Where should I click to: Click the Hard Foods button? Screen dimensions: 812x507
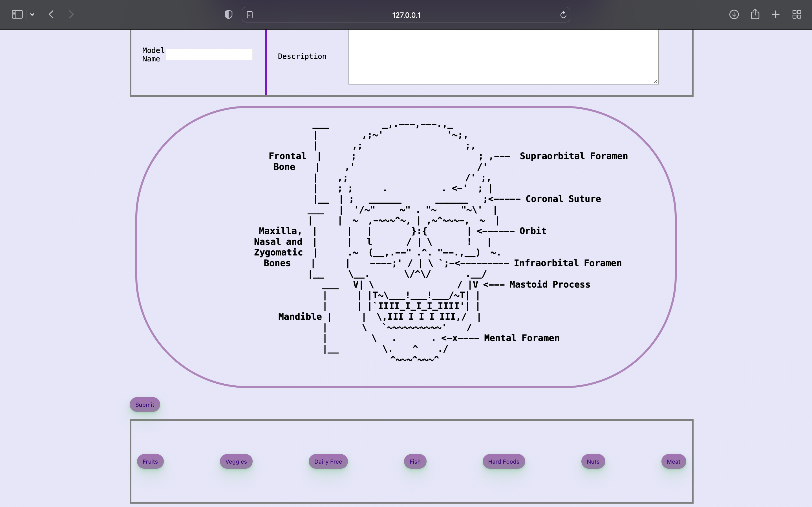(x=503, y=461)
